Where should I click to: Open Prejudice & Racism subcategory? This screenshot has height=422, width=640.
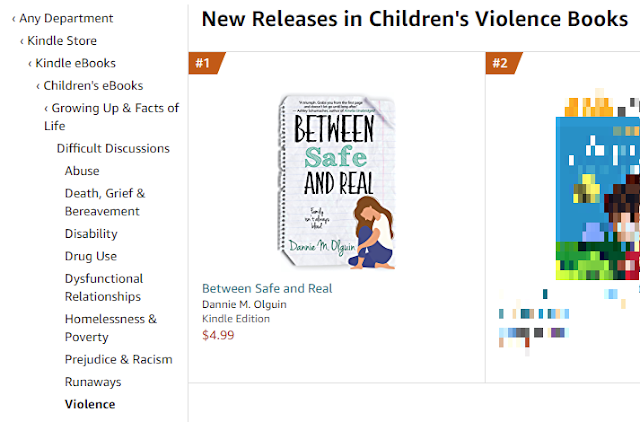pyautogui.click(x=119, y=359)
